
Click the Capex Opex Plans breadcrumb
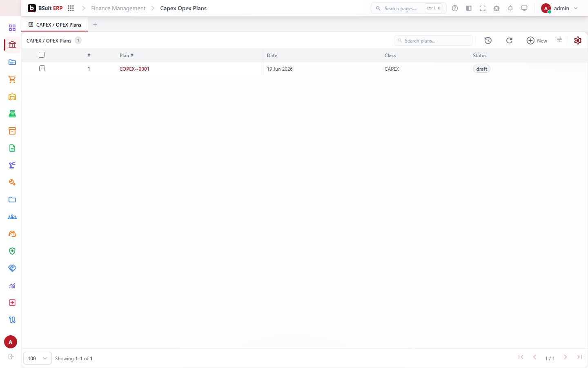(x=183, y=8)
